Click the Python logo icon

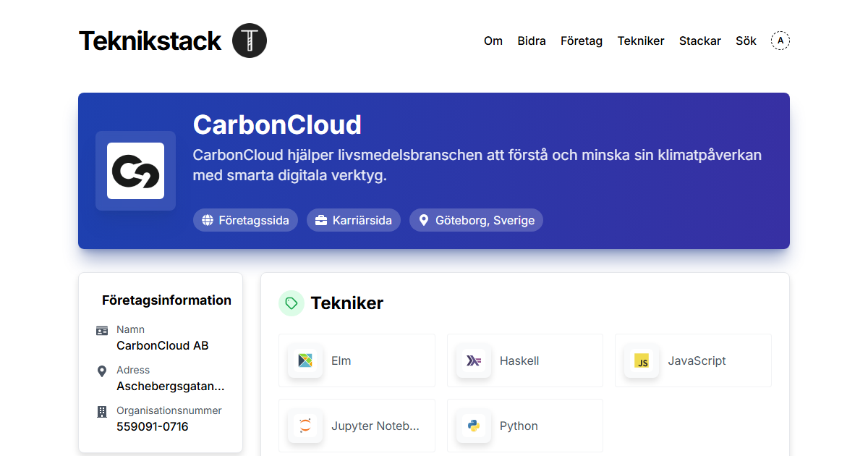tap(474, 426)
